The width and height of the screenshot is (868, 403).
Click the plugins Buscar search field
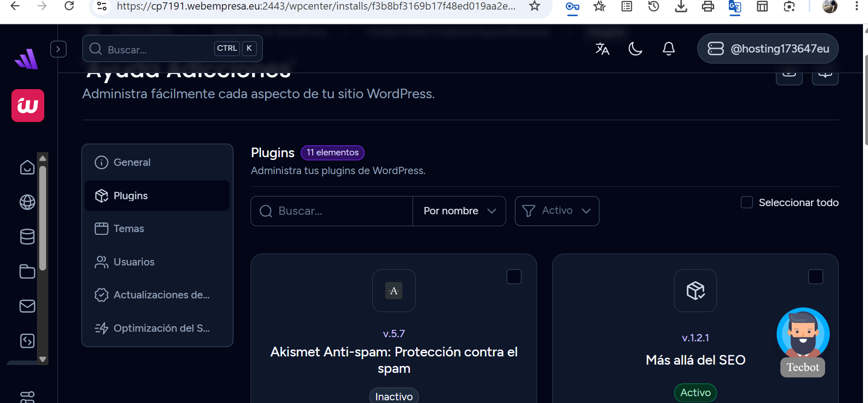(x=332, y=211)
